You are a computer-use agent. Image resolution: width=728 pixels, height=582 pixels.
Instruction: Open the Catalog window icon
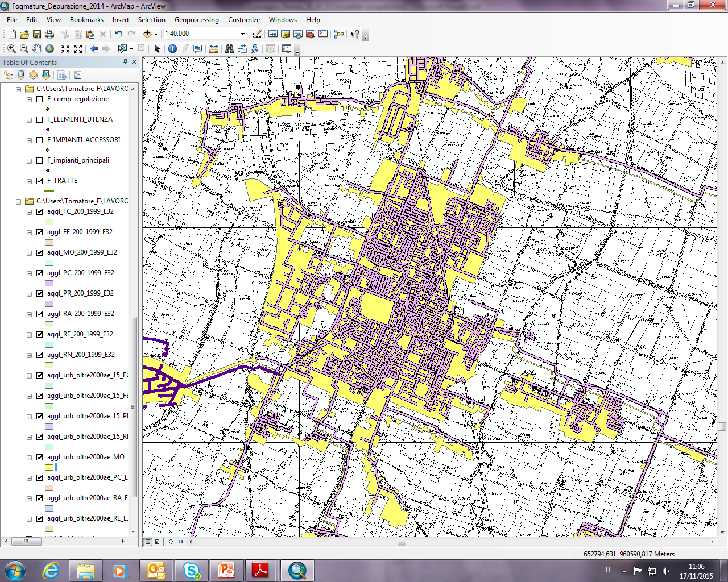286,34
